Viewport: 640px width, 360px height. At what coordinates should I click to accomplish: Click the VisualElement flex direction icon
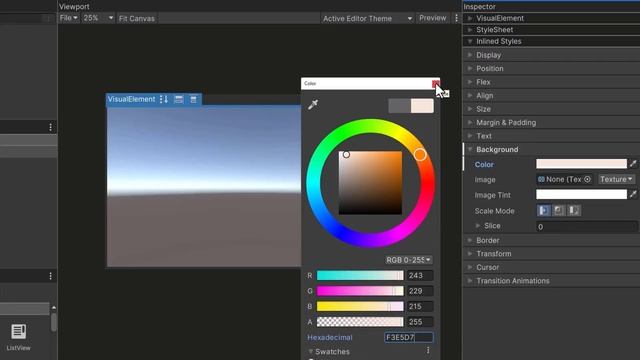(x=164, y=99)
